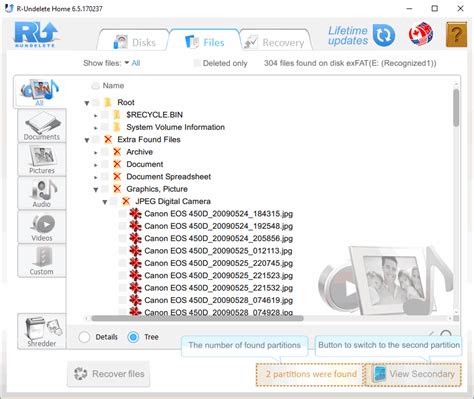Viewport: 474px width, 399px height.
Task: Select file Canon EOS 450D_20090525_221532.jpg
Action: coord(218,288)
